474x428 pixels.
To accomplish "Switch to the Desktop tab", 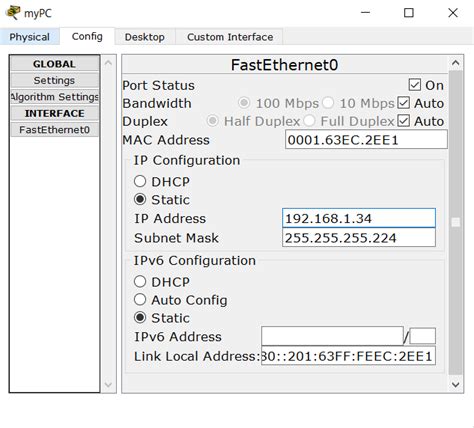I will [x=145, y=37].
